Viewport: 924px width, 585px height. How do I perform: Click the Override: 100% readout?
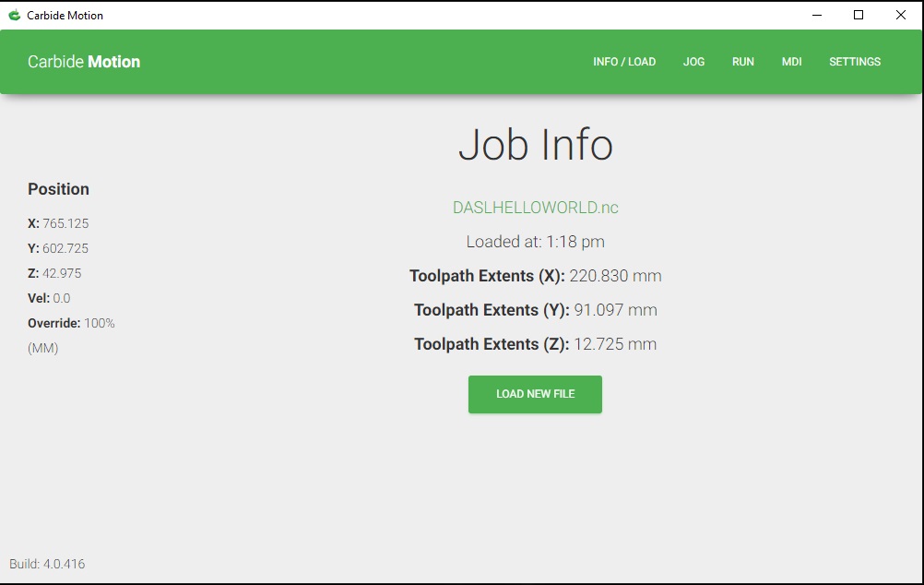click(71, 323)
